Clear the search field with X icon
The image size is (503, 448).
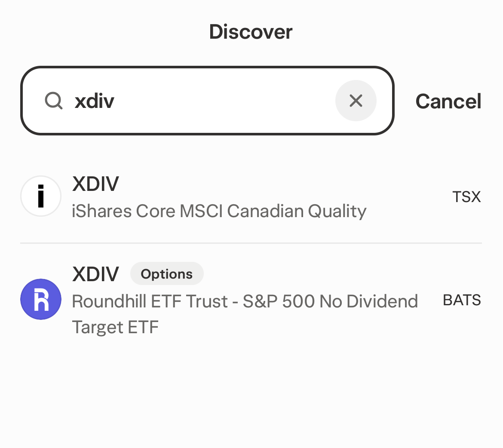click(x=356, y=101)
